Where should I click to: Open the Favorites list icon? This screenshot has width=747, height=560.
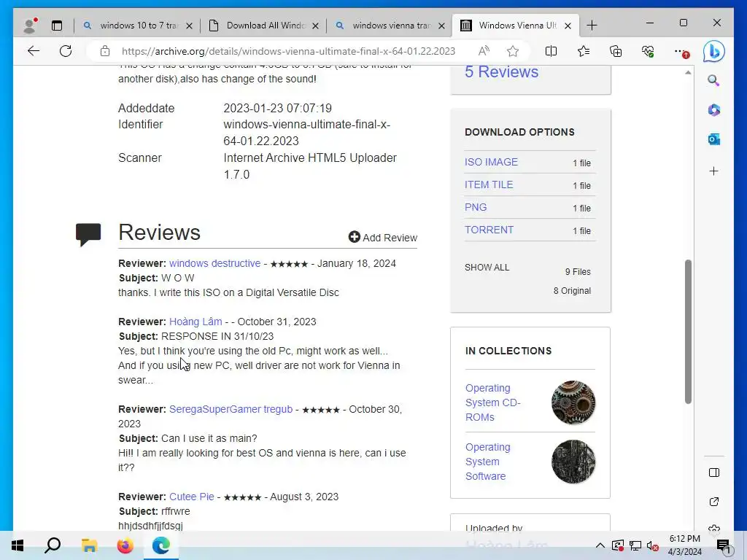583,51
